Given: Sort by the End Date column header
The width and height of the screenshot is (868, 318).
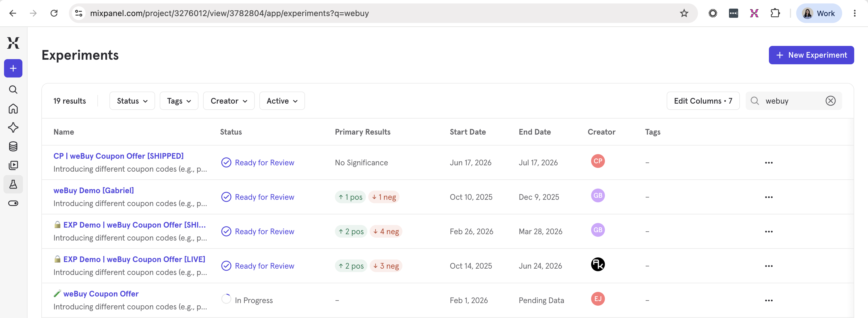Looking at the screenshot, I should 535,132.
